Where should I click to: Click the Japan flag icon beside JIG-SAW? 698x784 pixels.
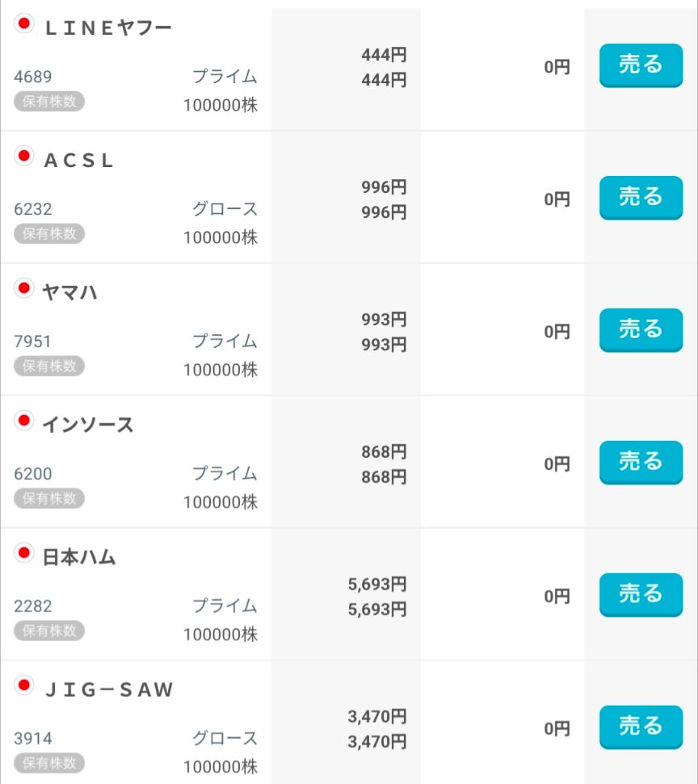pyautogui.click(x=24, y=686)
